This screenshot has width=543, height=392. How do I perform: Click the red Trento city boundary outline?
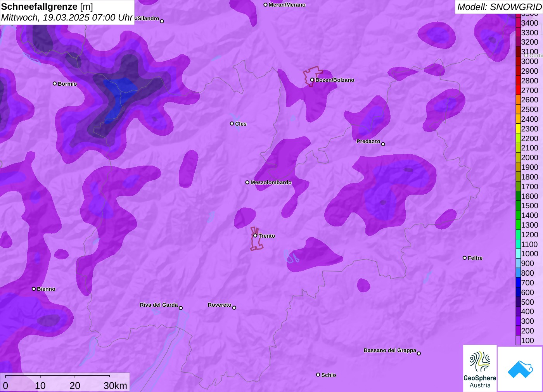pos(256,239)
